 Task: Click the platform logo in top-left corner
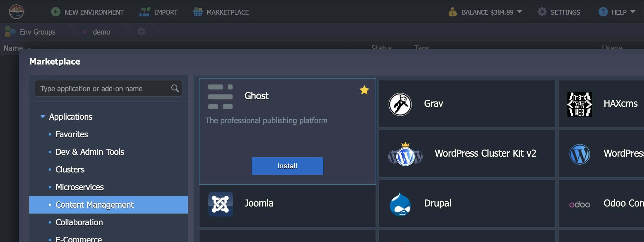coord(16,12)
